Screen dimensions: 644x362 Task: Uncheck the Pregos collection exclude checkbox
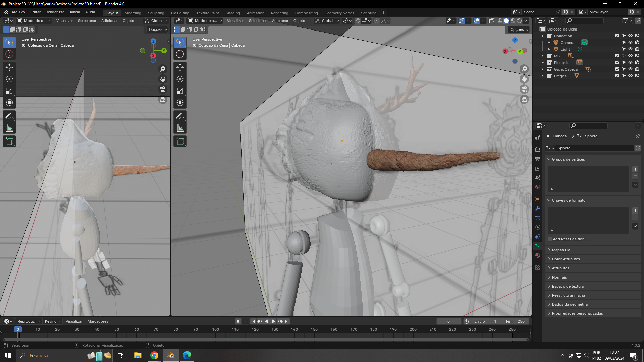click(617, 76)
